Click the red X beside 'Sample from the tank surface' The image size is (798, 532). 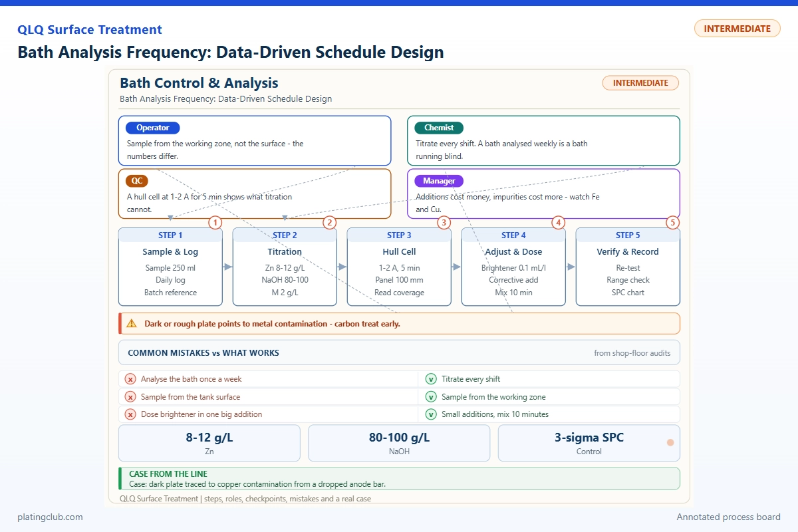click(131, 397)
